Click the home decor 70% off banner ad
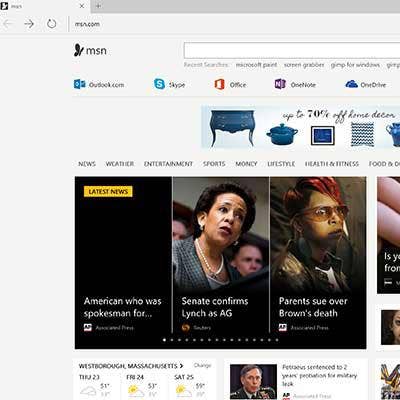 point(301,127)
